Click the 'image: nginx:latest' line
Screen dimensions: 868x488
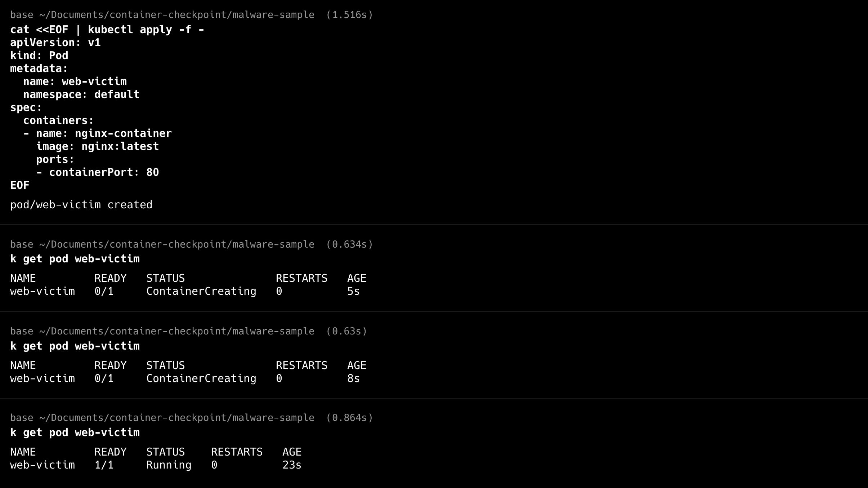pyautogui.click(x=98, y=146)
